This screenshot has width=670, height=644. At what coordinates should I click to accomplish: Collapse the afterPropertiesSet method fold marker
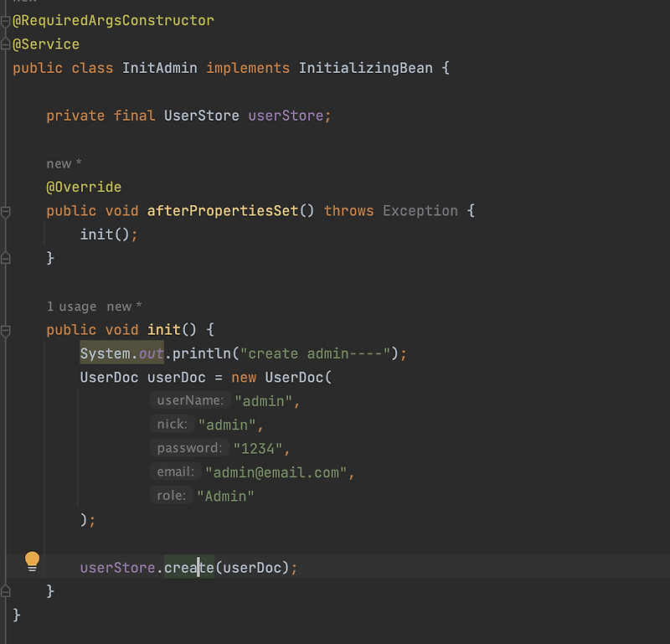click(5, 212)
